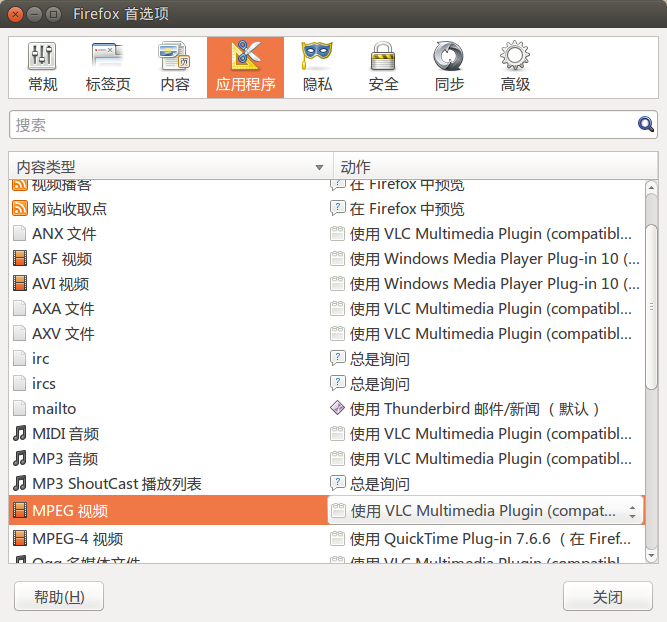The image size is (667, 622).
Task: Click the music note icon beside MP3 音频
Action: pos(20,458)
